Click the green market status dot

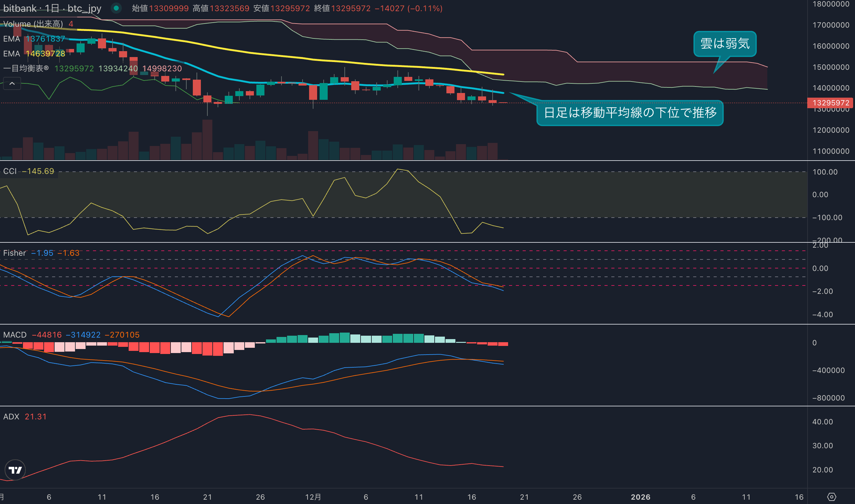click(x=116, y=8)
